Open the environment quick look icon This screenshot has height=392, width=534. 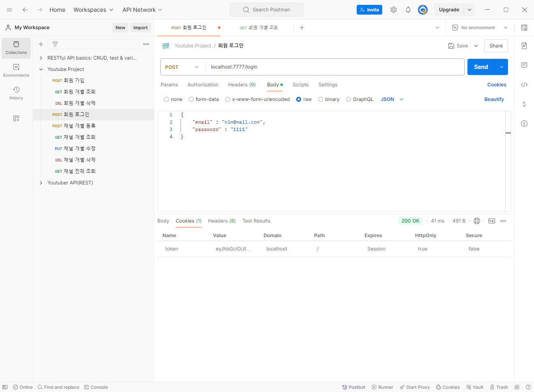point(524,28)
